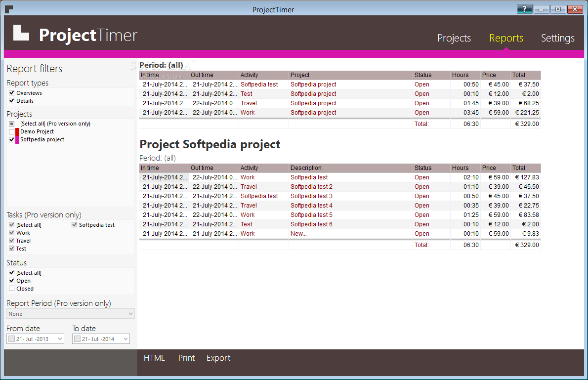The height and width of the screenshot is (380, 588).
Task: Click the € 127.83 total cell
Action: (x=527, y=177)
